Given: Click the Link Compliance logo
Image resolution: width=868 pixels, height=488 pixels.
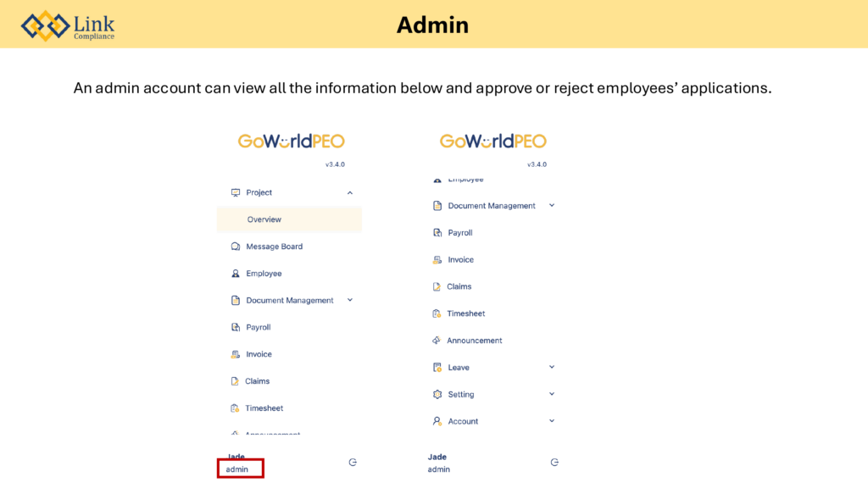Looking at the screenshot, I should [x=68, y=25].
